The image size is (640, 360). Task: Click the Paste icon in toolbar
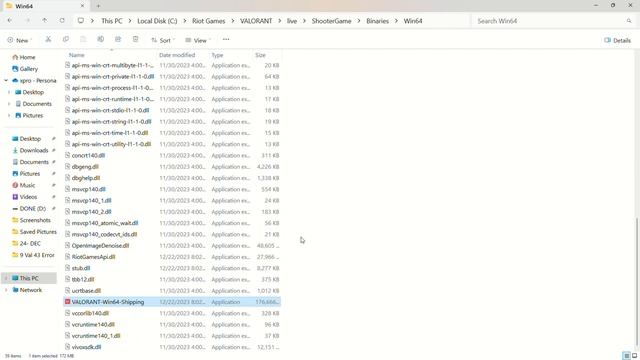(83, 40)
